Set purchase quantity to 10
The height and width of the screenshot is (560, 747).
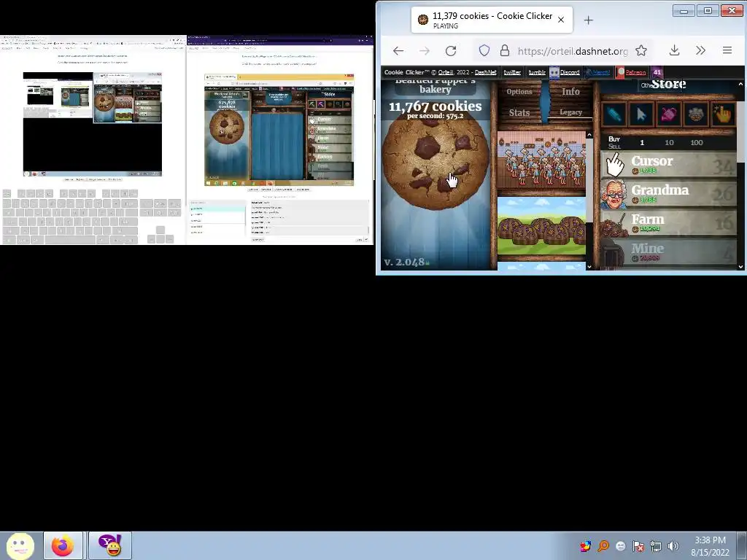(x=669, y=142)
